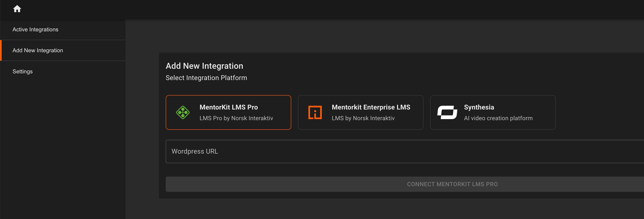Click Connect MentorKit LMS Pro button

point(405,184)
